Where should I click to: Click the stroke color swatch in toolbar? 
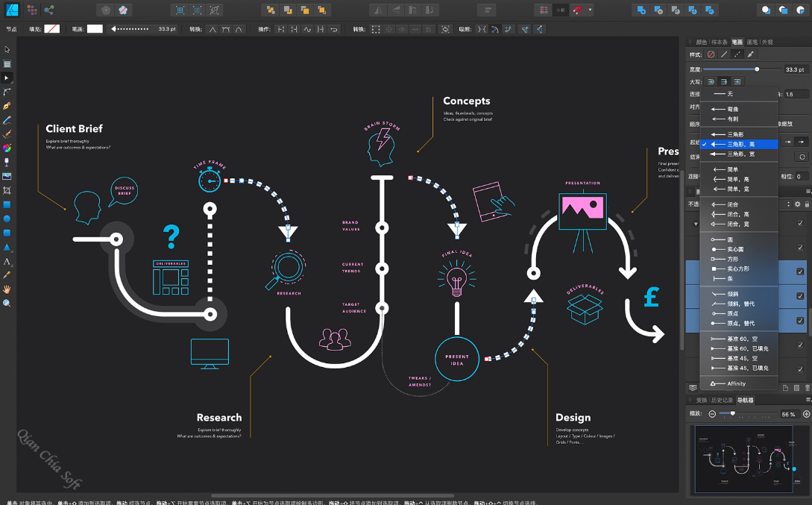click(95, 29)
